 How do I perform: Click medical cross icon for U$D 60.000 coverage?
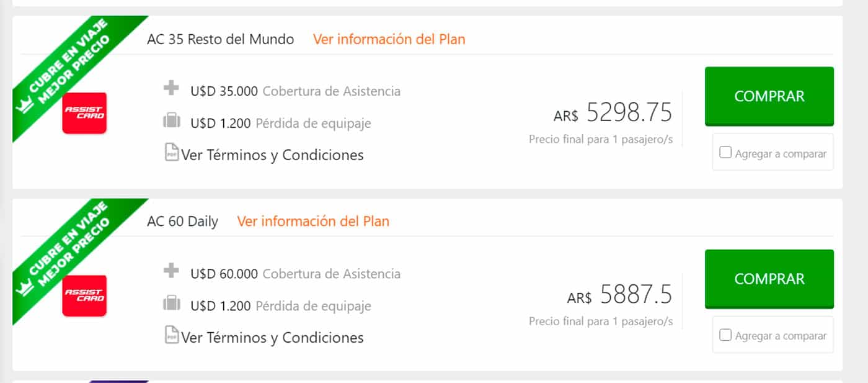pos(171,271)
